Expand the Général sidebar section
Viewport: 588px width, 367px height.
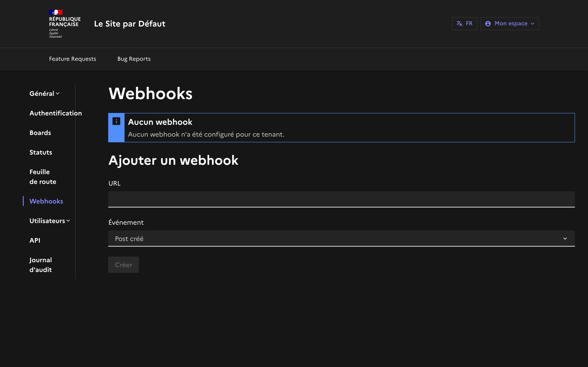45,94
